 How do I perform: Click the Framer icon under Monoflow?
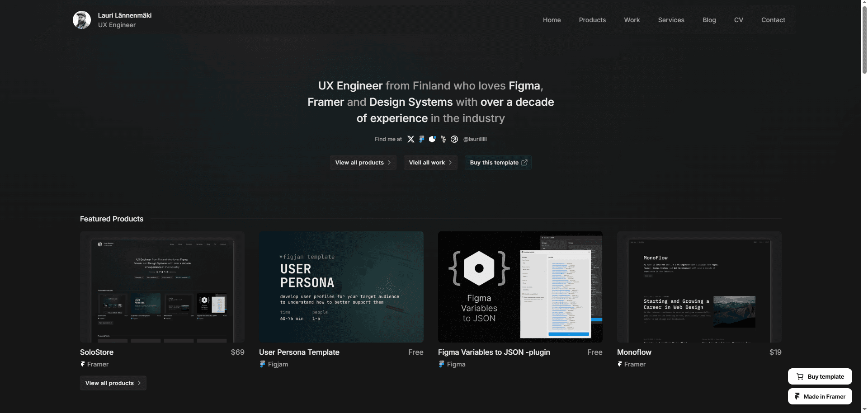tap(620, 364)
